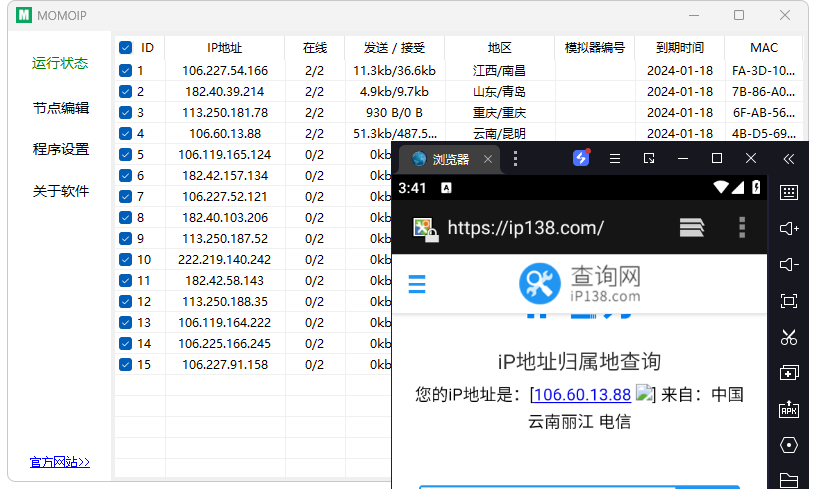The image size is (816, 489).
Task: Sort by the IP地址 column header
Action: coord(225,48)
